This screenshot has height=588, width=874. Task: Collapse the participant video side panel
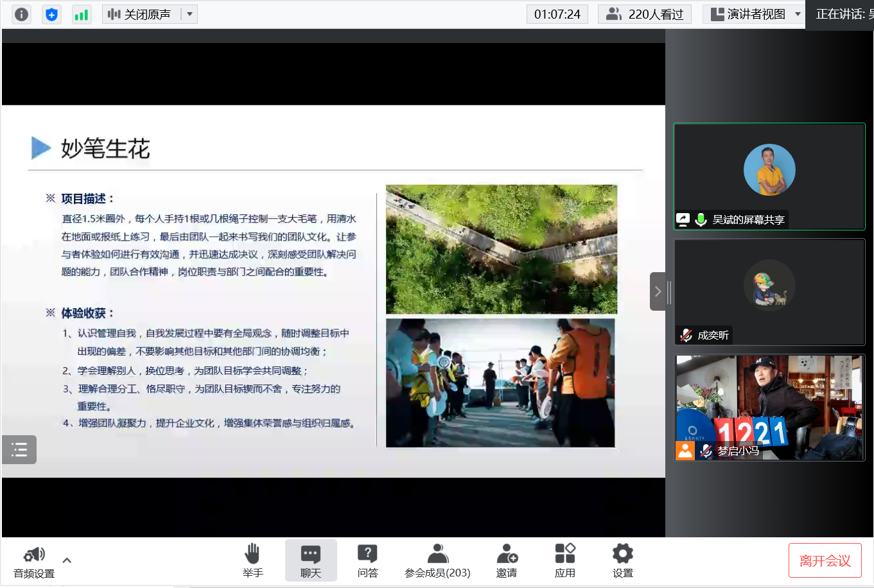pos(658,291)
